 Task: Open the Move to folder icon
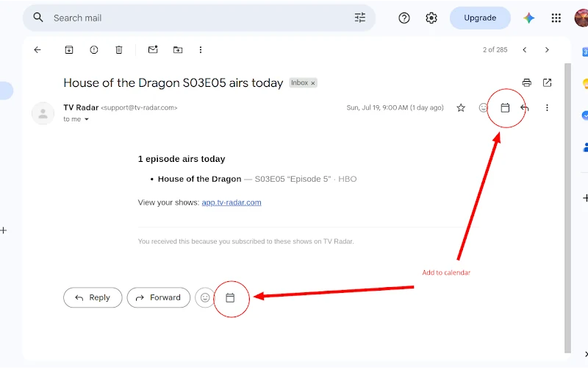pyautogui.click(x=178, y=49)
